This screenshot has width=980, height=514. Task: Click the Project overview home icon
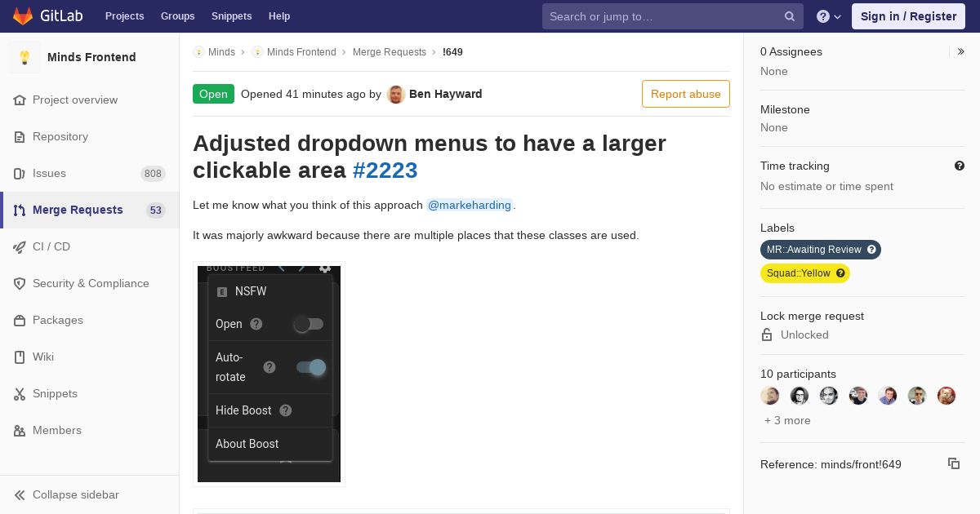coord(20,100)
